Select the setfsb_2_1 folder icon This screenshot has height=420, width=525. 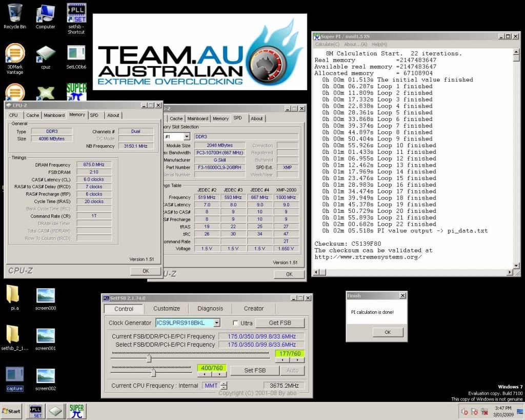click(x=14, y=337)
